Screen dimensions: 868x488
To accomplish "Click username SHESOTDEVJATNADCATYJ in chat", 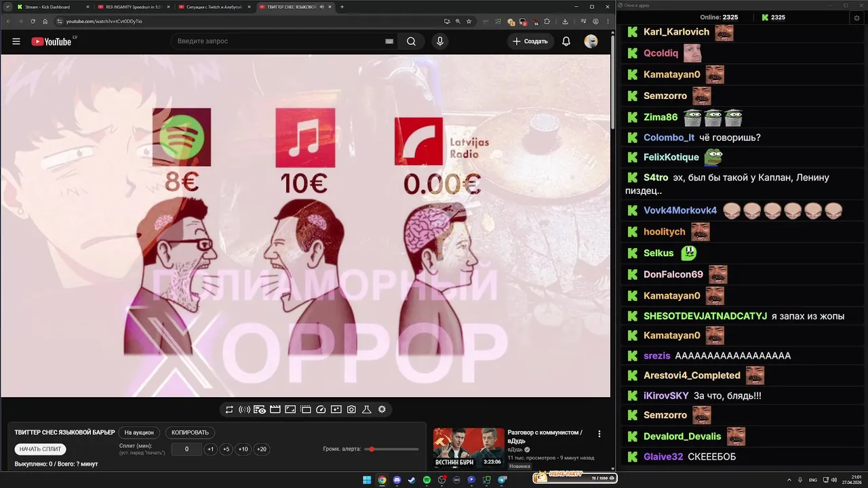I will (x=705, y=316).
